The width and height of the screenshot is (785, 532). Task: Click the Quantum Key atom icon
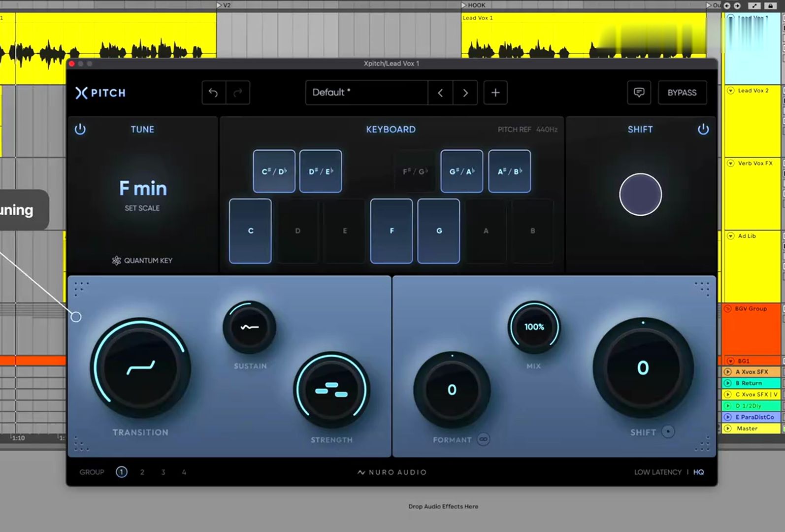116,261
